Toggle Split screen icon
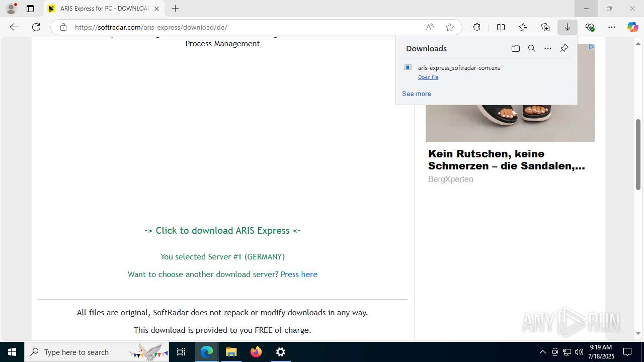 pyautogui.click(x=501, y=27)
